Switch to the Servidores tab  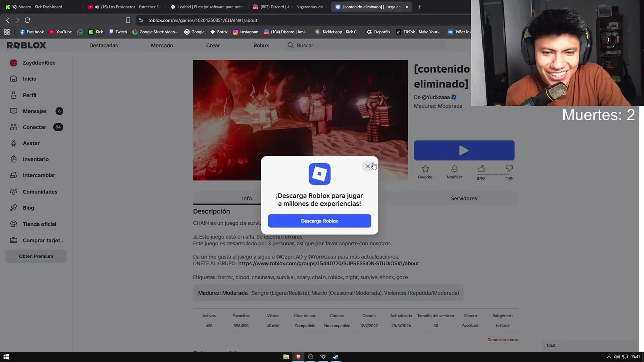tap(464, 198)
